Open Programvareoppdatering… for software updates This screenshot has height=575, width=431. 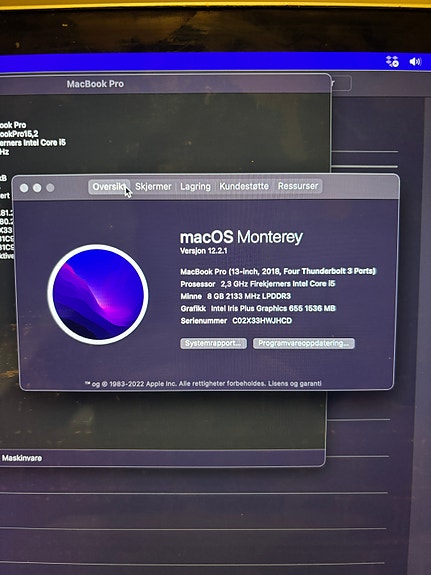pyautogui.click(x=304, y=343)
